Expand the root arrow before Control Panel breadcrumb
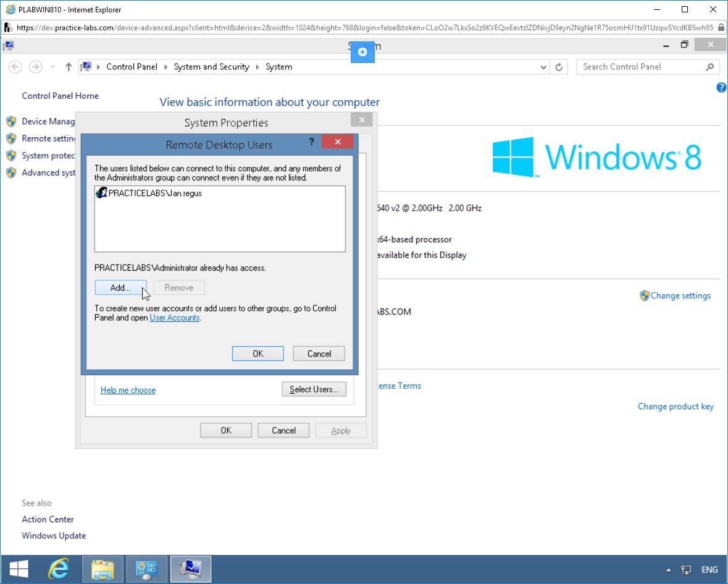 coord(98,67)
